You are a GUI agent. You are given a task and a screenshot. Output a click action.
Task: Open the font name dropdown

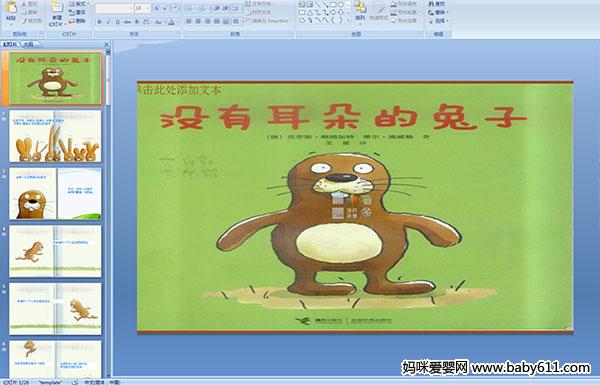pyautogui.click(x=131, y=8)
